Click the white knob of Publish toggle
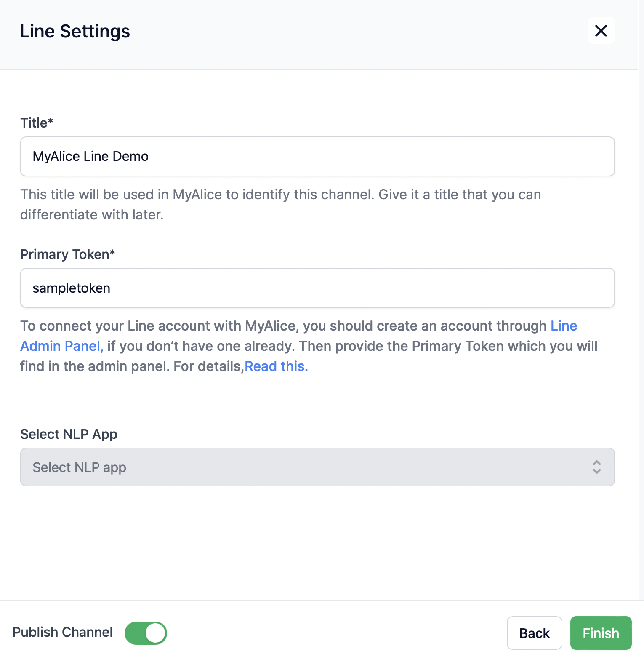Screen dimensions: 644x662 coord(155,633)
